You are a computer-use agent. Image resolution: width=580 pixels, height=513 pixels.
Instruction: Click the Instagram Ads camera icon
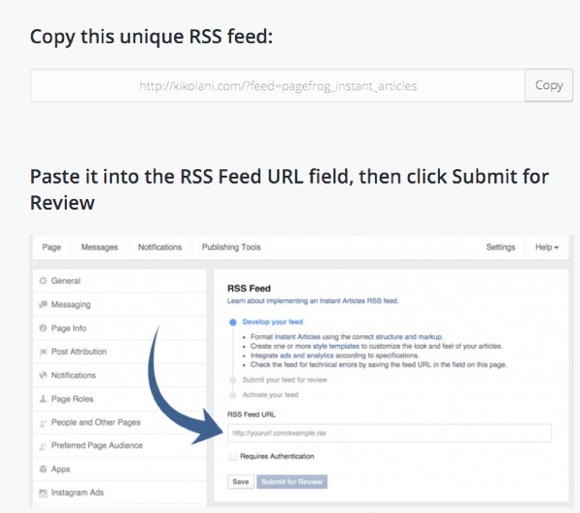(43, 493)
